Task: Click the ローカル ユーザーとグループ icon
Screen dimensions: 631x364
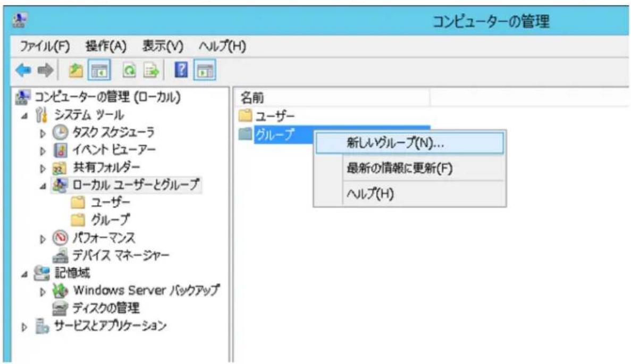Action: pos(60,185)
